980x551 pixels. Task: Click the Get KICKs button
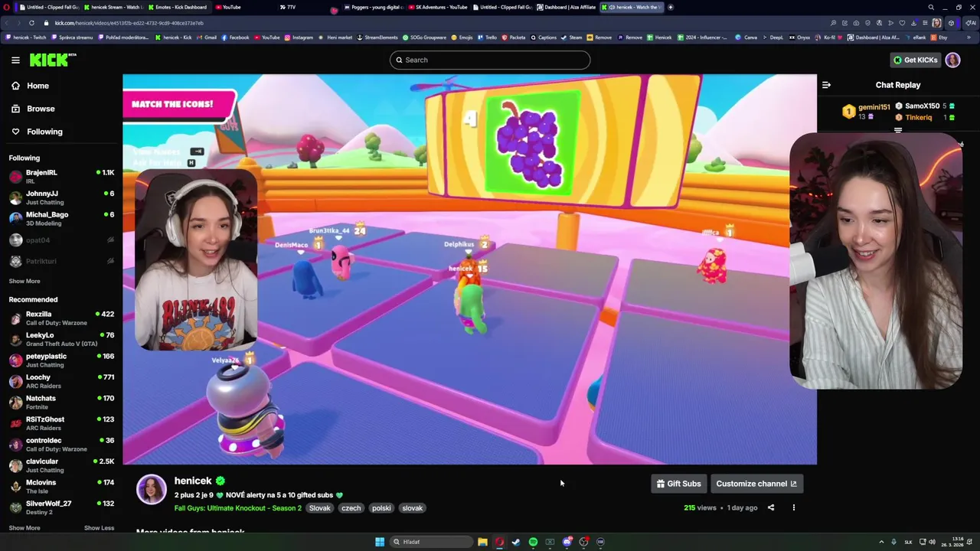(x=915, y=60)
